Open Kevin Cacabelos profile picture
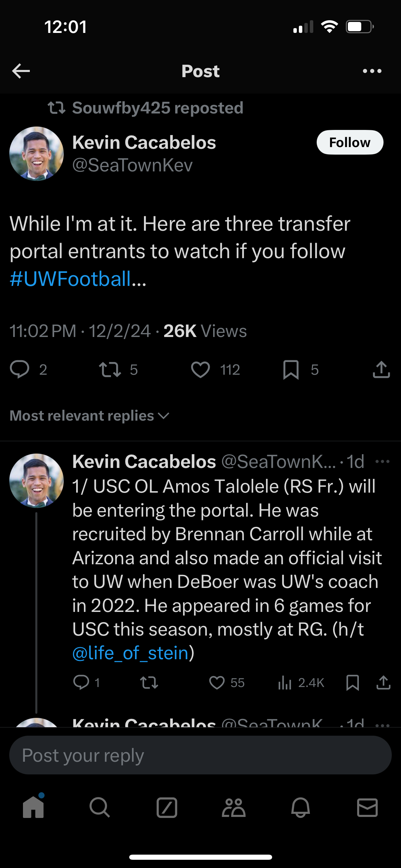Screen dimensions: 401x868 (36, 154)
